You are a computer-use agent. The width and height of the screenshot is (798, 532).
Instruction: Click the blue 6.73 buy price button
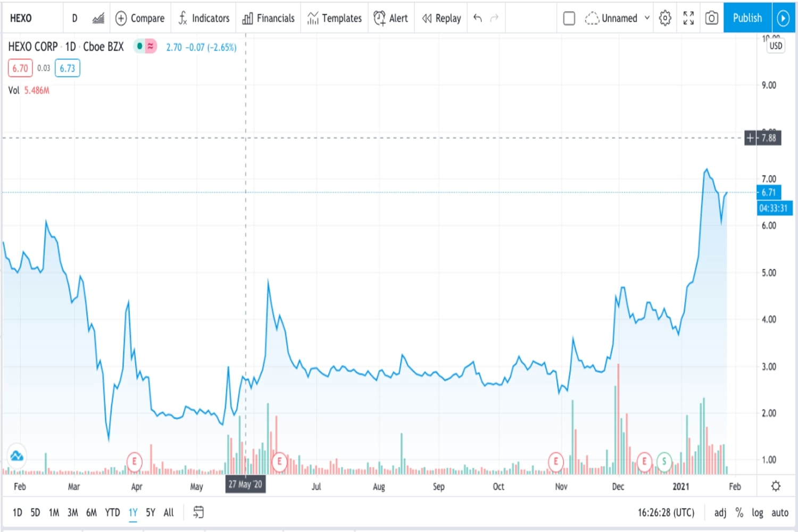pyautogui.click(x=68, y=68)
